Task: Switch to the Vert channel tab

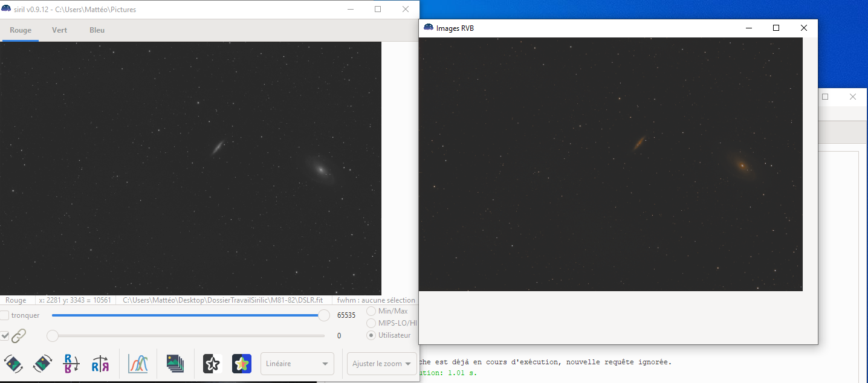Action: 59,30
